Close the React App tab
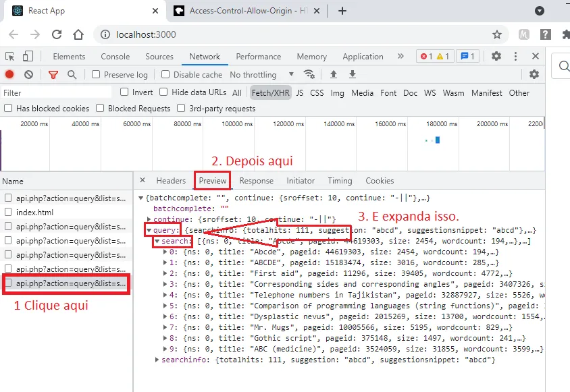Image resolution: width=570 pixels, height=392 pixels. [x=155, y=11]
